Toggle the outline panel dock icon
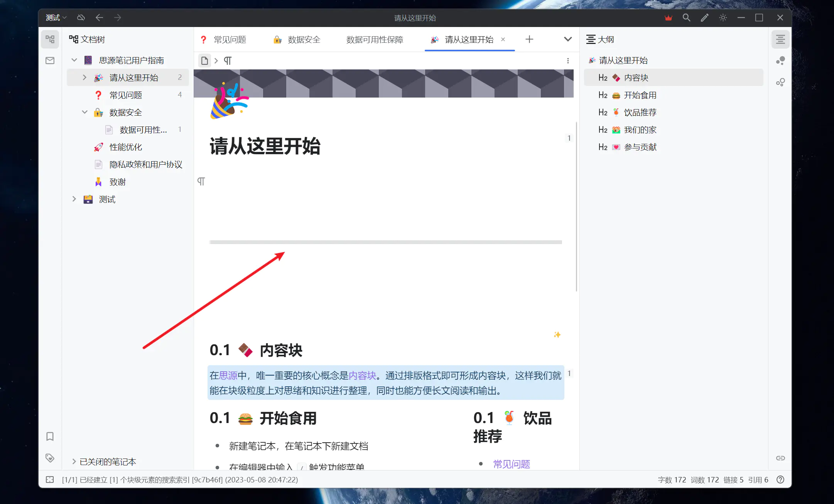 click(780, 39)
